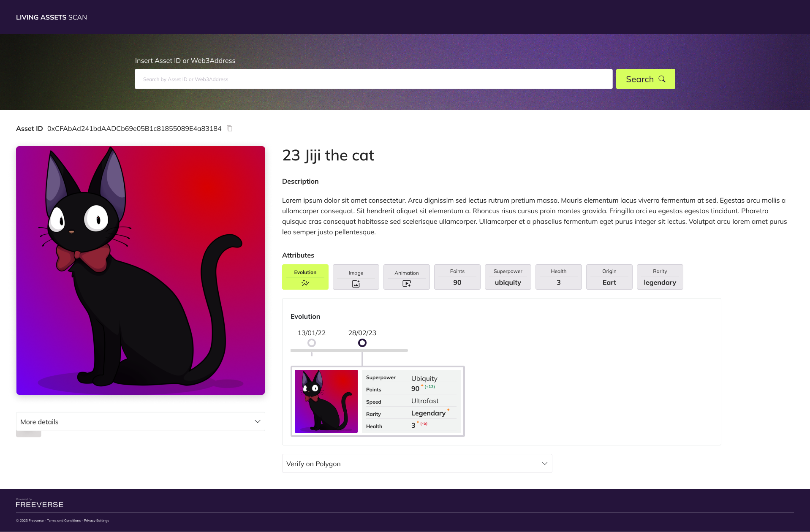810x532 pixels.
Task: Open the Privacy Settings footer link
Action: coord(96,521)
